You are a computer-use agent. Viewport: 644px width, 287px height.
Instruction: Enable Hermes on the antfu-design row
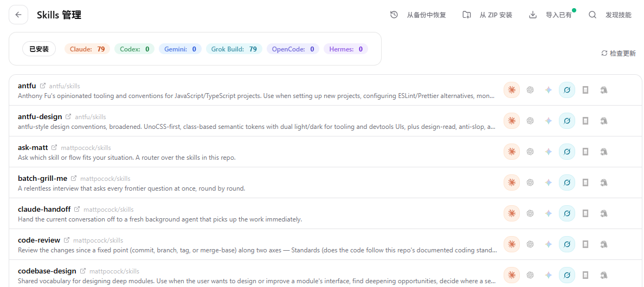[x=604, y=121]
